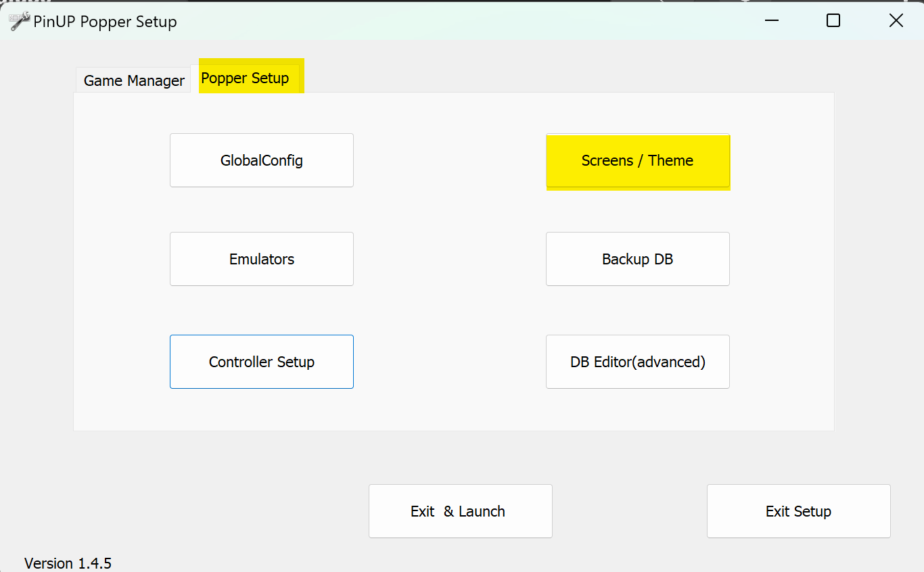The height and width of the screenshot is (572, 924).
Task: Open Screens / Theme configuration
Action: (x=637, y=160)
